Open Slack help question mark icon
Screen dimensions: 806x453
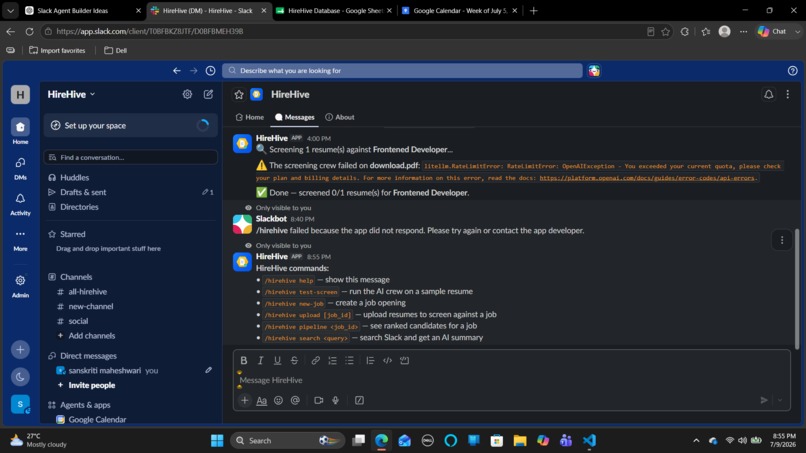793,70
